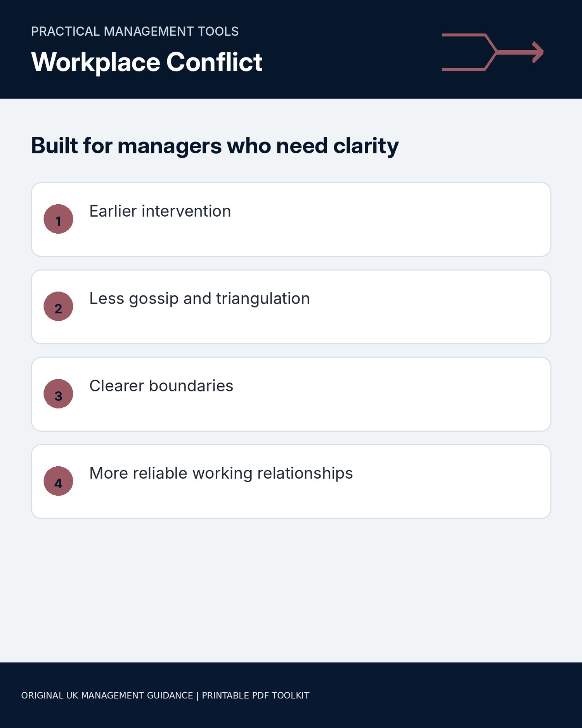The height and width of the screenshot is (728, 582).
Task: Click the merge arrow icon in header
Action: pos(493,52)
